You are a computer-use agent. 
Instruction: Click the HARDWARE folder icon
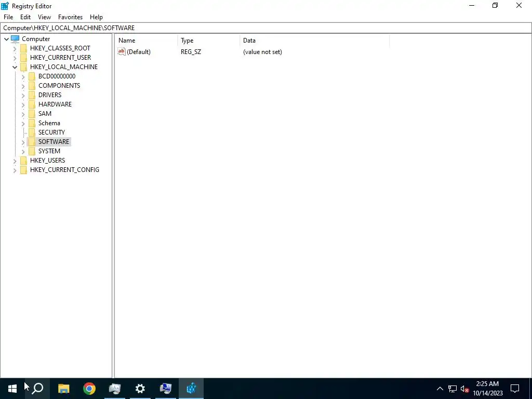[32, 104]
